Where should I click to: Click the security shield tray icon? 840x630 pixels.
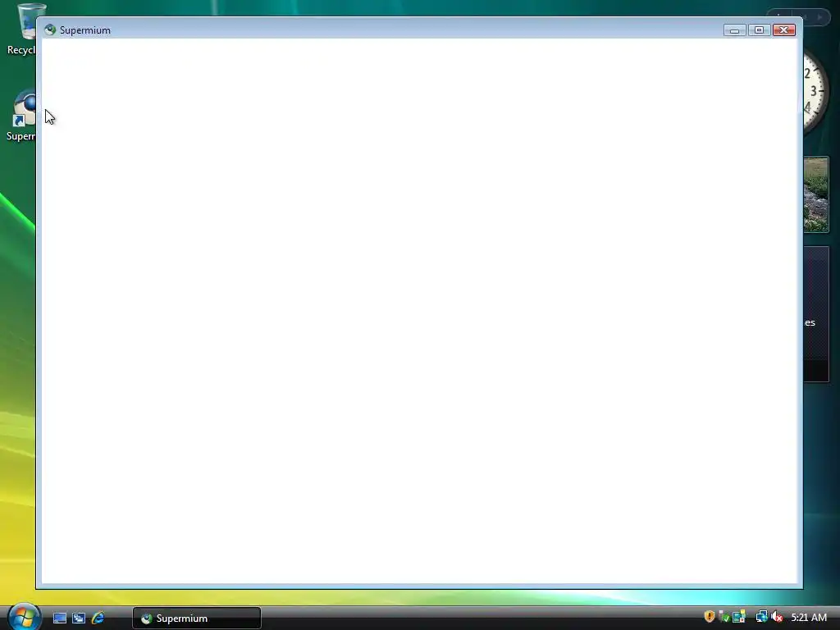coord(710,617)
